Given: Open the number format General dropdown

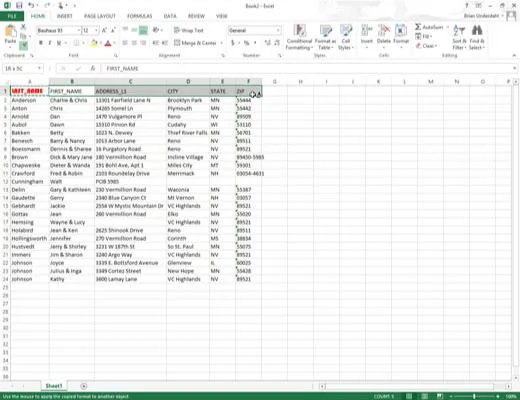Looking at the screenshot, I should tap(278, 30).
